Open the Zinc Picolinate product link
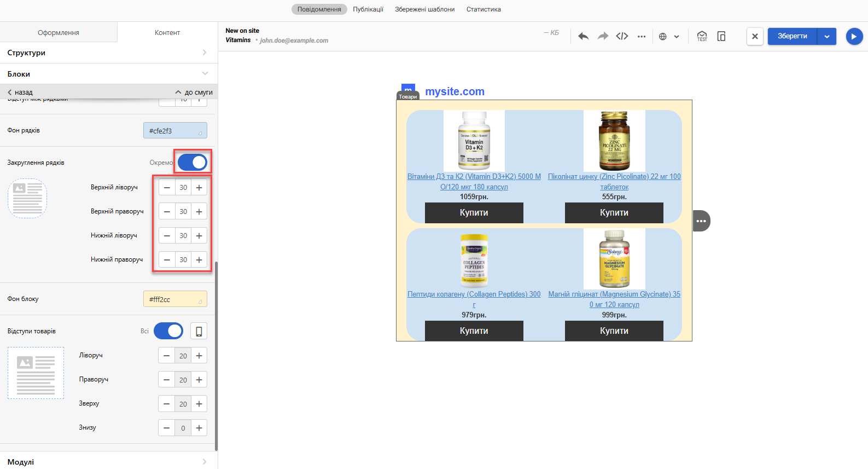This screenshot has height=469, width=868. point(614,182)
